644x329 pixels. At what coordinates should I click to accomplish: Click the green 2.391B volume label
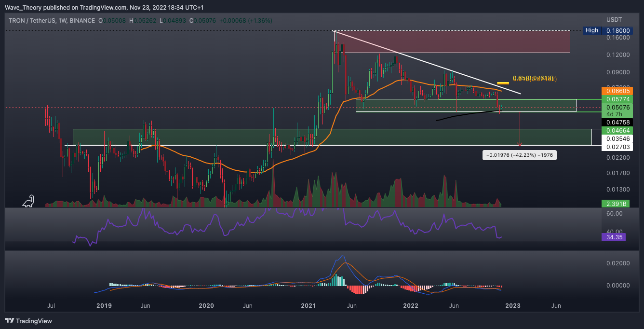click(614, 204)
